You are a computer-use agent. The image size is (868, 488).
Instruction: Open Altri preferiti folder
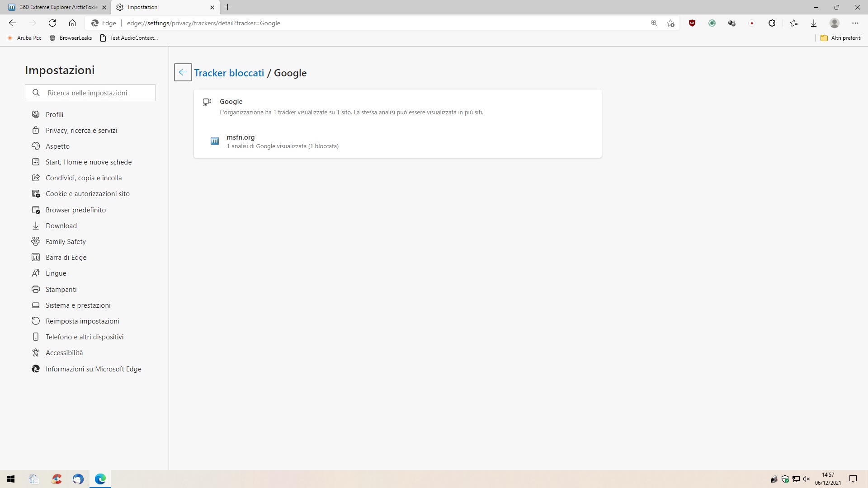pyautogui.click(x=841, y=38)
